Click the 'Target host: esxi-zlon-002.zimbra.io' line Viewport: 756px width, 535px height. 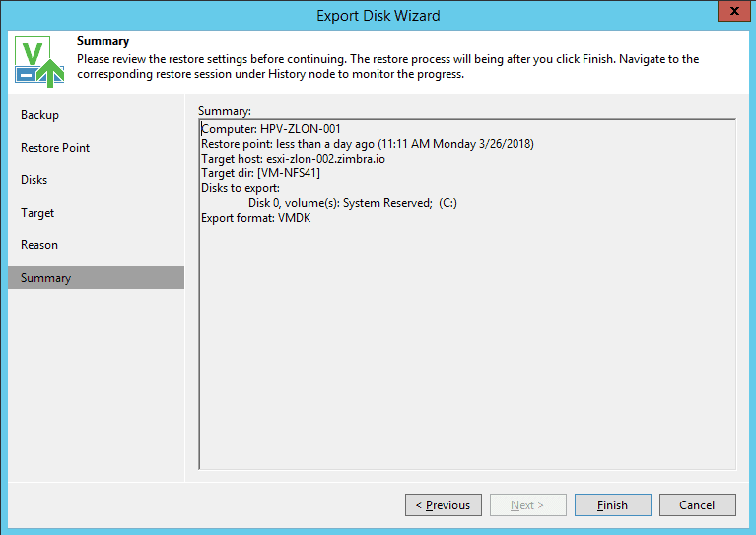[293, 159]
